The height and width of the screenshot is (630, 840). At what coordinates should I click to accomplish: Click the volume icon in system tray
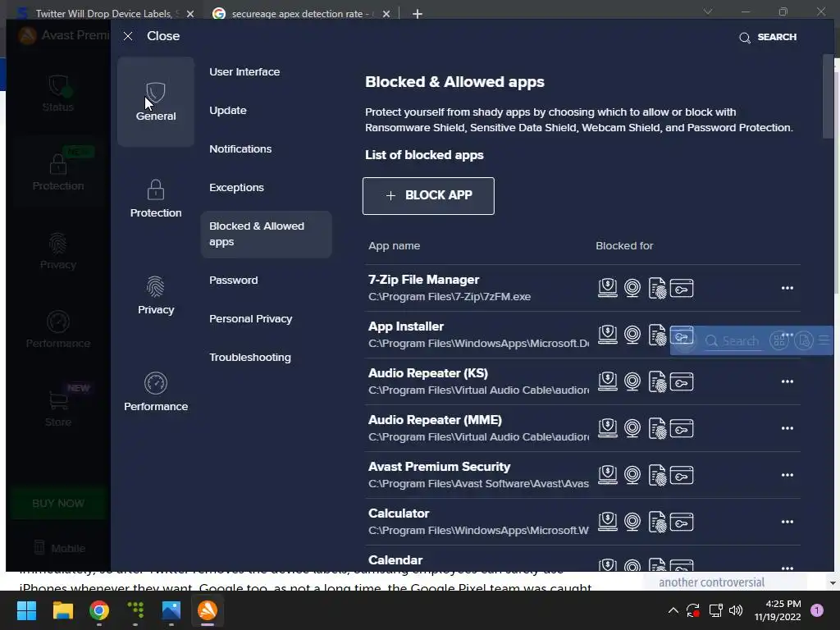[x=736, y=610]
